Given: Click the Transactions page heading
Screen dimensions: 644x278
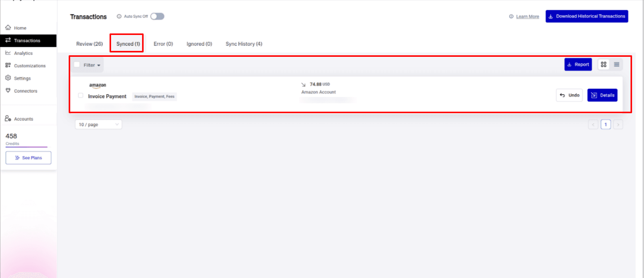Looking at the screenshot, I should click(x=88, y=17).
